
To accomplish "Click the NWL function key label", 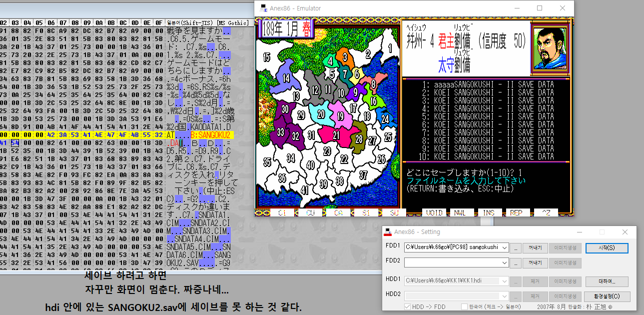I will tap(462, 212).
